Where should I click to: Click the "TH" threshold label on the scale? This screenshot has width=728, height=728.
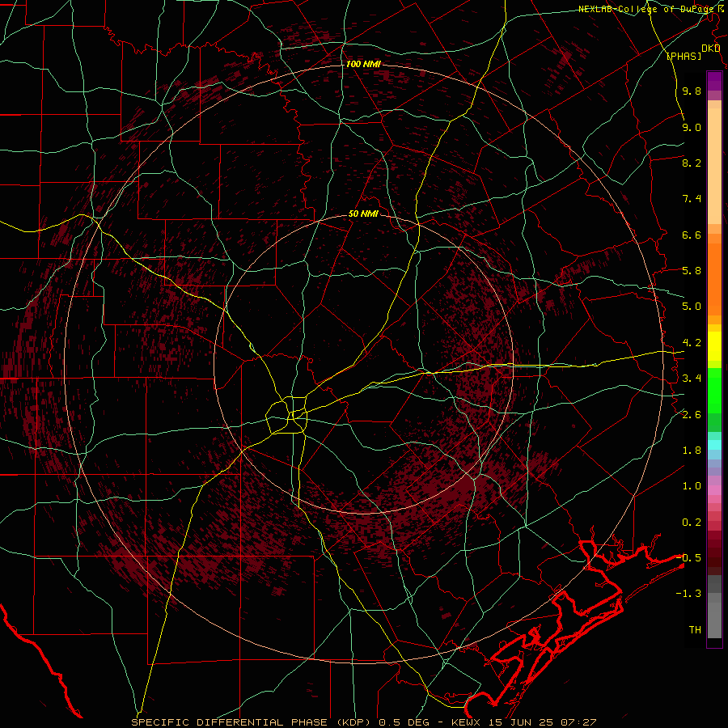(695, 630)
